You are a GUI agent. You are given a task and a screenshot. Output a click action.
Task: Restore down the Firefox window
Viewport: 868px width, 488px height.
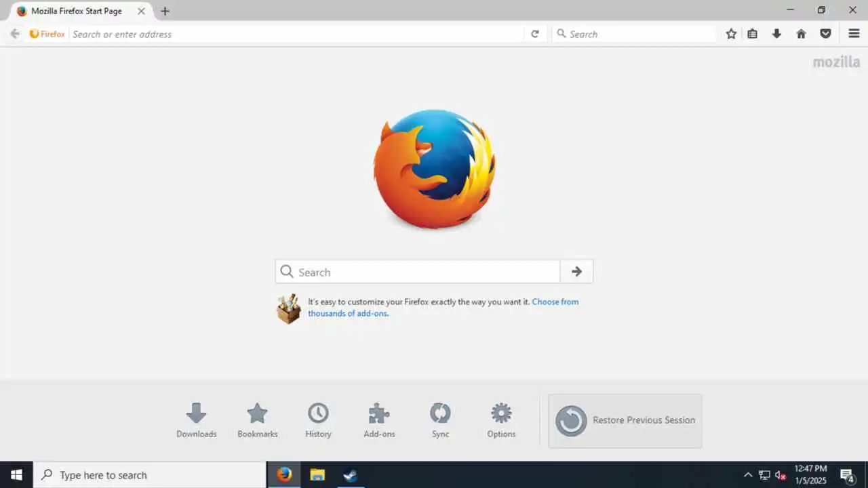click(822, 10)
